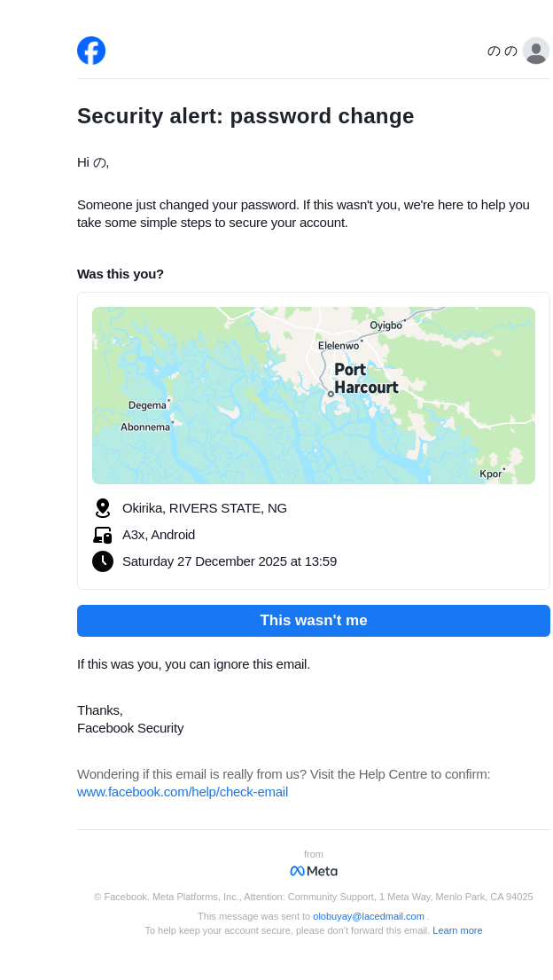The image size is (553, 980).
Task: Click the A3x, Android device text
Action: 159,535
